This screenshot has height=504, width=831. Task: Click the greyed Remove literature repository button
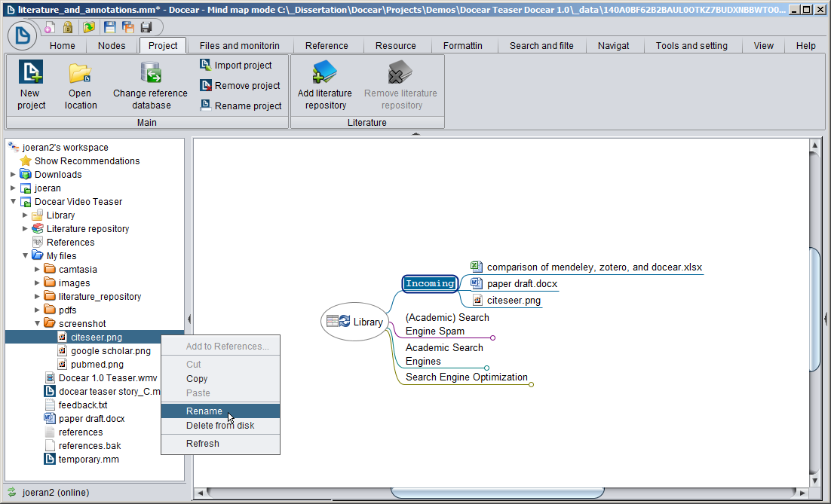[400, 84]
